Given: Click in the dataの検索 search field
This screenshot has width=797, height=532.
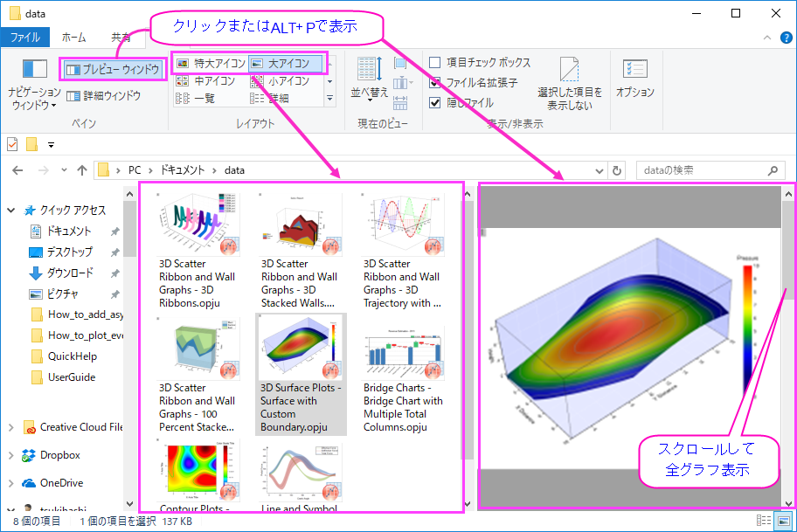Looking at the screenshot, I should click(704, 170).
